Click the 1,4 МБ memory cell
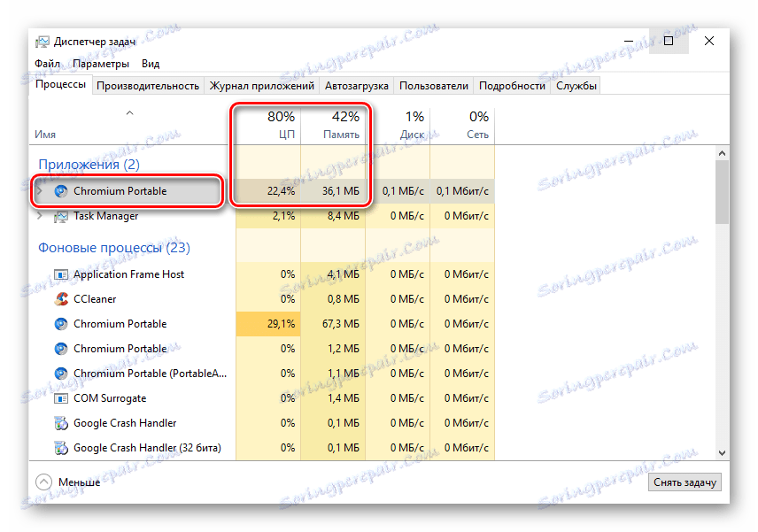Image resolution: width=758 pixels, height=532 pixels. click(x=333, y=398)
